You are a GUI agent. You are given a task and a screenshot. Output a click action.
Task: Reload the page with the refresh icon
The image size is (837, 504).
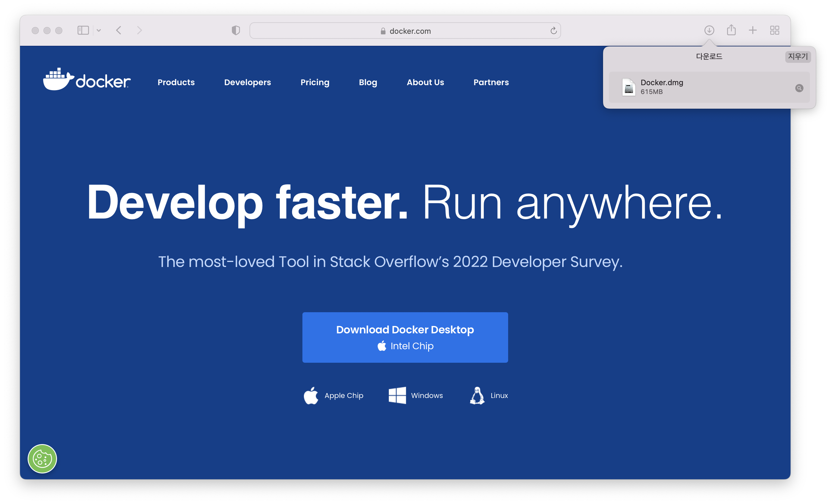tap(553, 31)
